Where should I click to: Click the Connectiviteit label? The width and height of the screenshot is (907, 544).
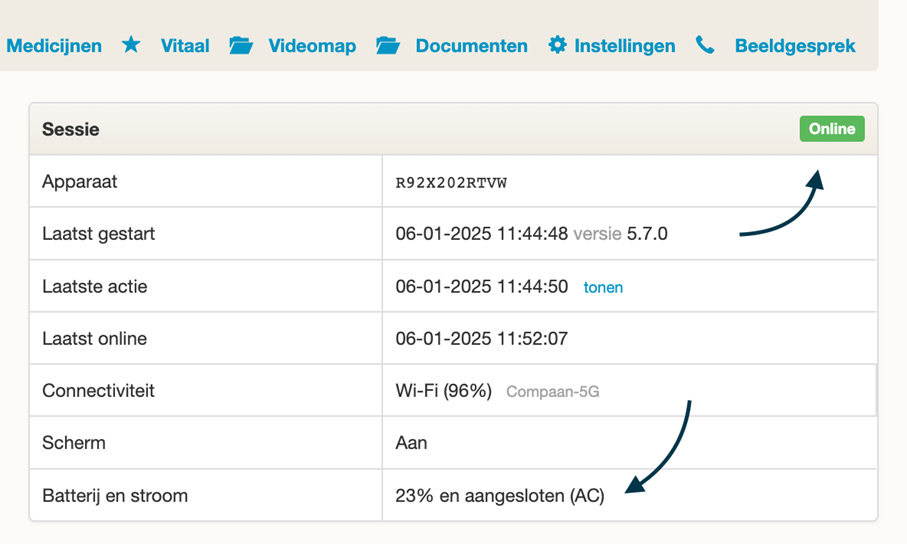point(98,391)
